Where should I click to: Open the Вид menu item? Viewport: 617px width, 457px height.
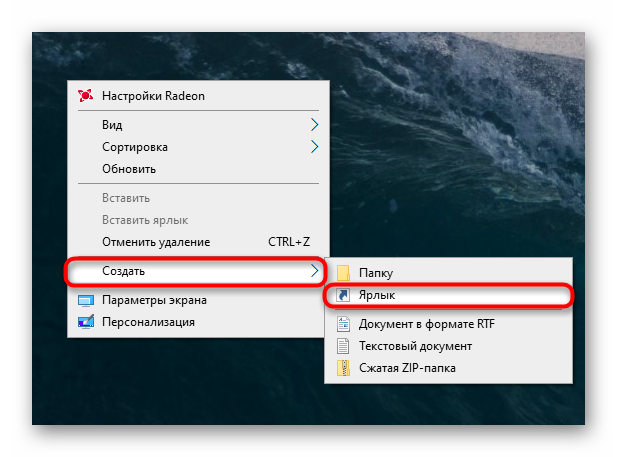(x=199, y=125)
